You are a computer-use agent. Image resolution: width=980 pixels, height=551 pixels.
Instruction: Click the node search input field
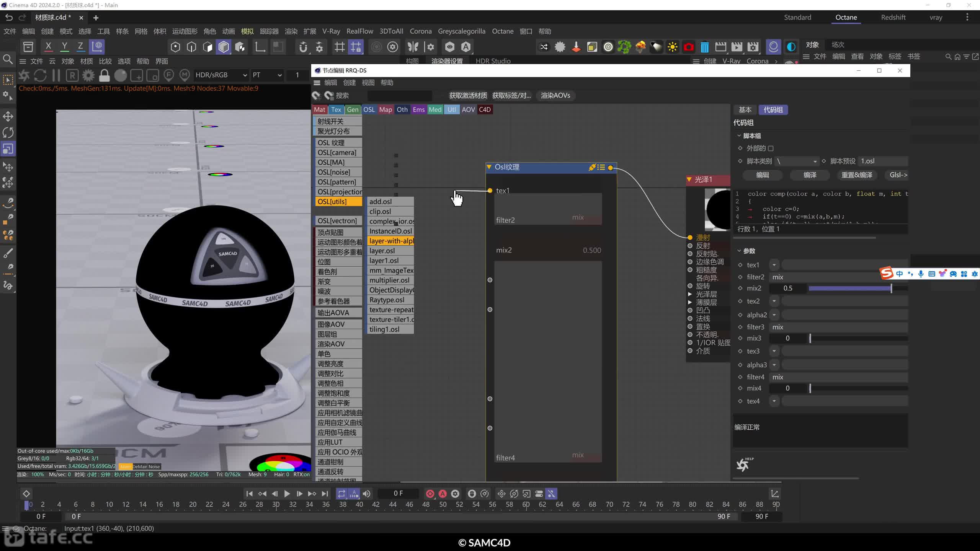click(x=399, y=96)
